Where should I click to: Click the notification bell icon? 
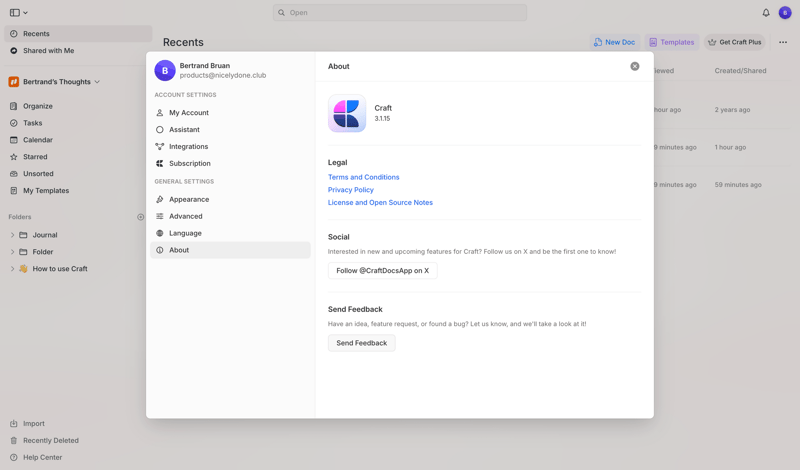pos(766,13)
